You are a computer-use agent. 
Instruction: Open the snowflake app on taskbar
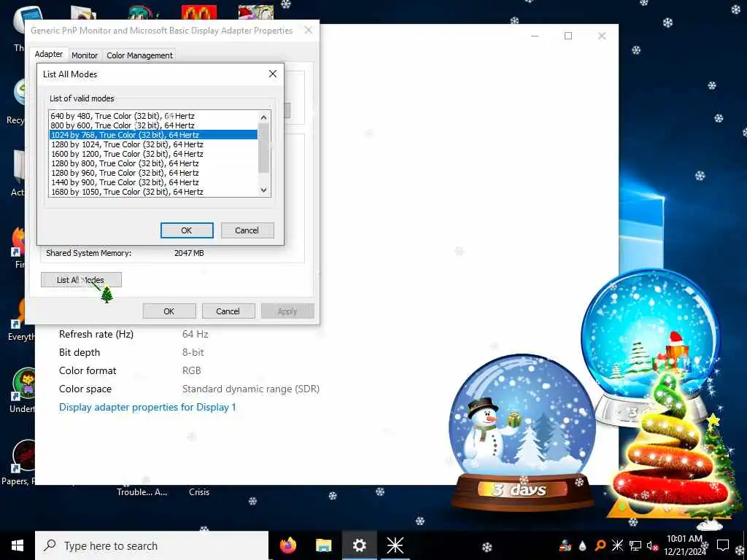pos(395,545)
